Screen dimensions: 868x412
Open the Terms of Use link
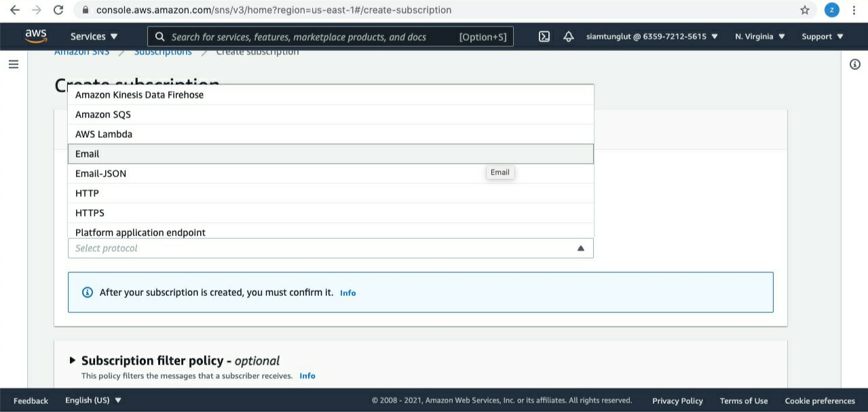click(744, 400)
